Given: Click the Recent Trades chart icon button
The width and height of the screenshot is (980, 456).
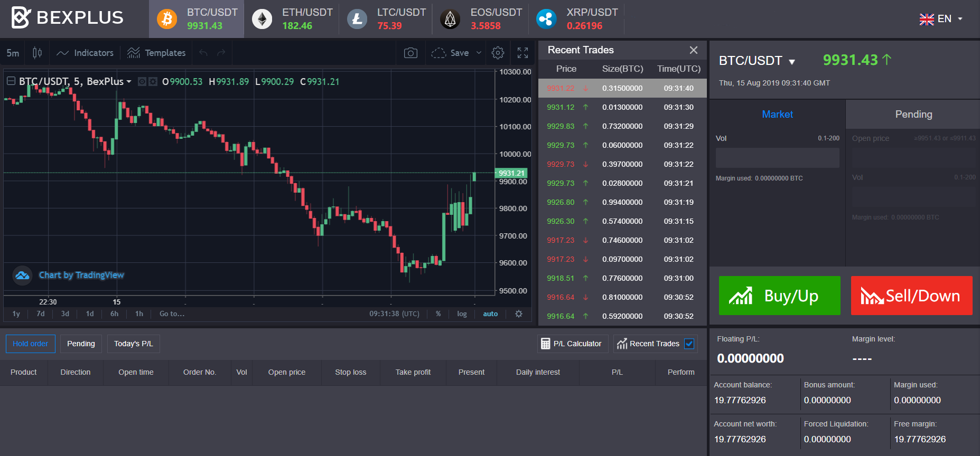Looking at the screenshot, I should [x=622, y=344].
